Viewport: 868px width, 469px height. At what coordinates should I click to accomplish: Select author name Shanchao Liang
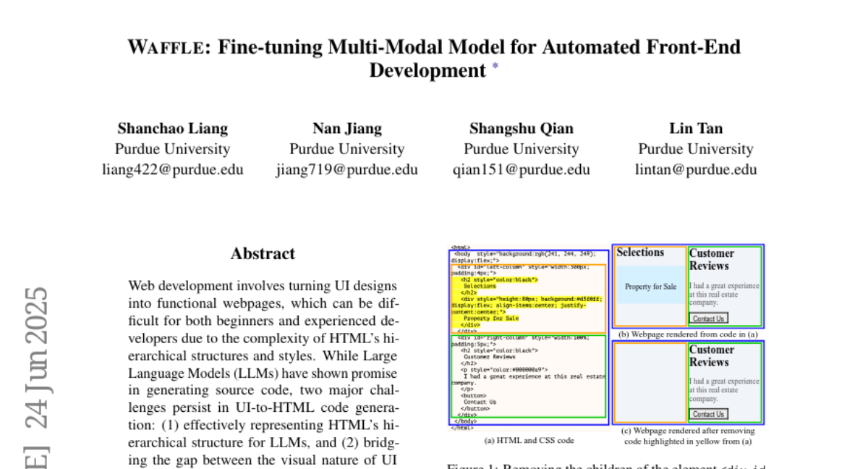pos(173,129)
